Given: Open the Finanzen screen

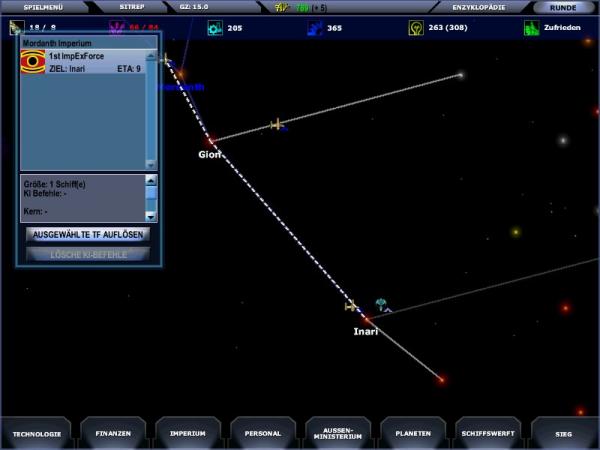Looking at the screenshot, I should coord(113,433).
